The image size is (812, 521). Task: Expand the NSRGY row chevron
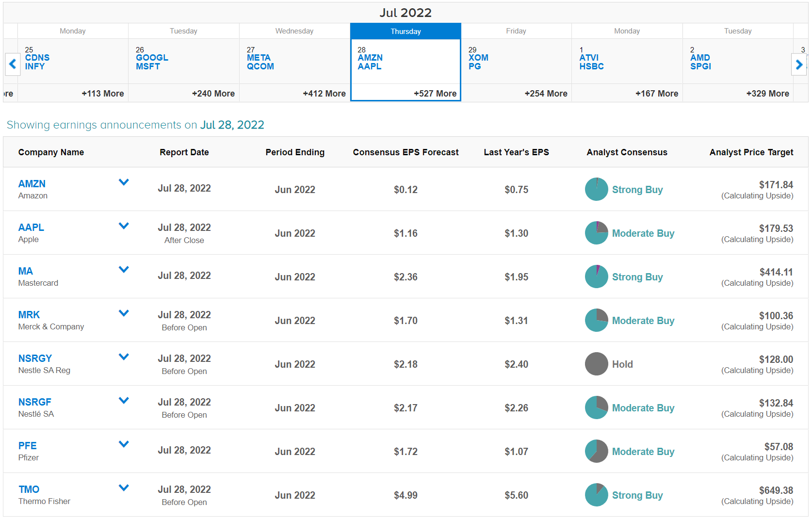point(124,357)
